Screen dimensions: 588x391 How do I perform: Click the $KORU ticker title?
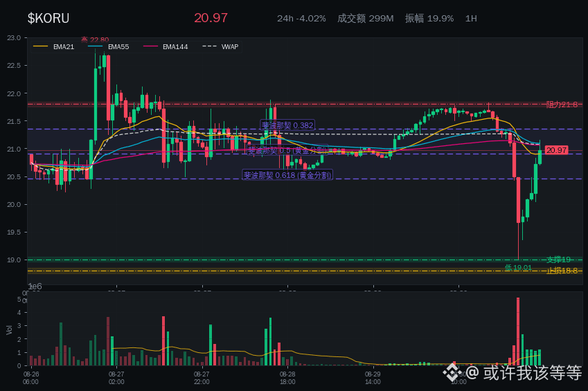pos(48,19)
